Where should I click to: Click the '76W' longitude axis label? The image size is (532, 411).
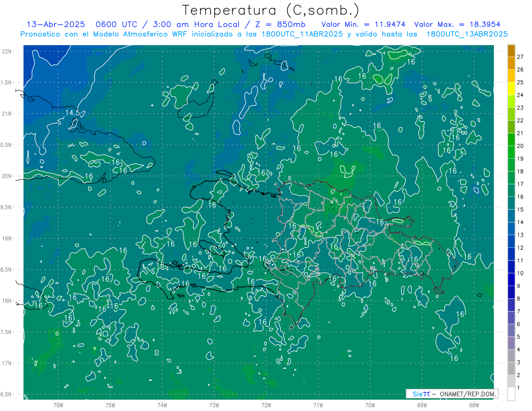(58, 405)
